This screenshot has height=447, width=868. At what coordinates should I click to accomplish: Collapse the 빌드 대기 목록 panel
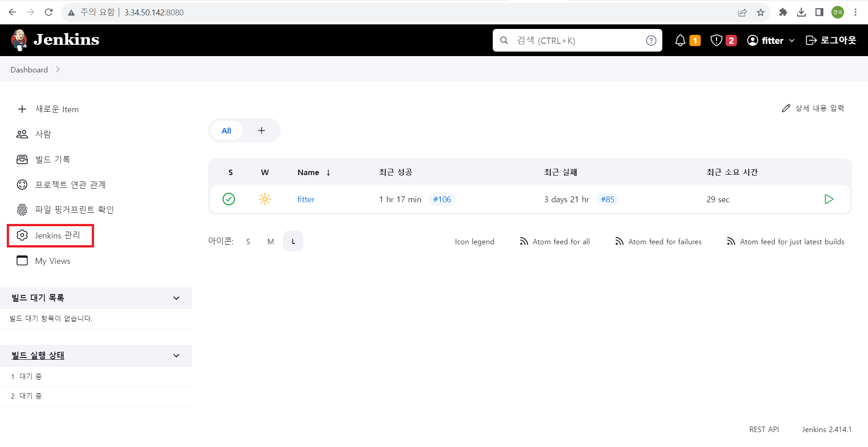coord(176,298)
